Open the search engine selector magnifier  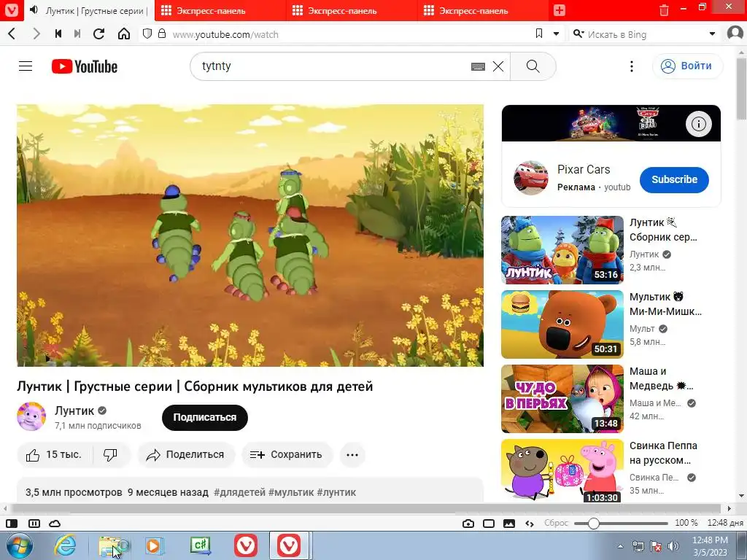(578, 34)
